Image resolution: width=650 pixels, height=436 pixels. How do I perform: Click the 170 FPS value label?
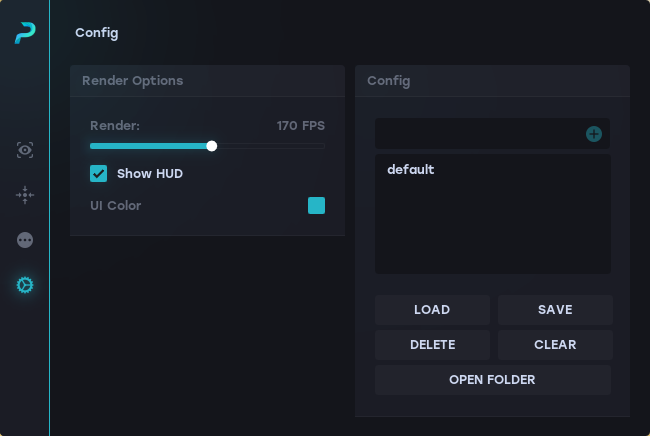300,126
